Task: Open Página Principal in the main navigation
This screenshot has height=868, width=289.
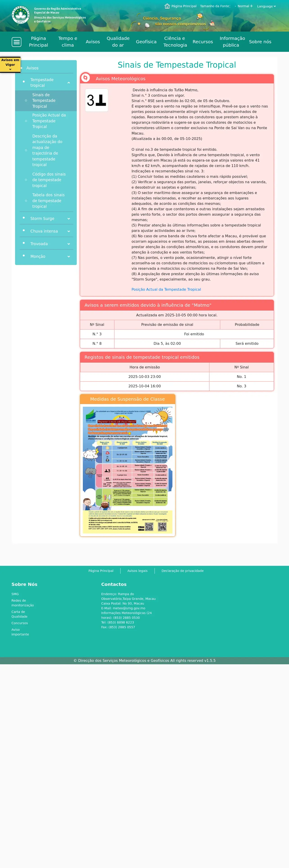Action: (x=38, y=42)
